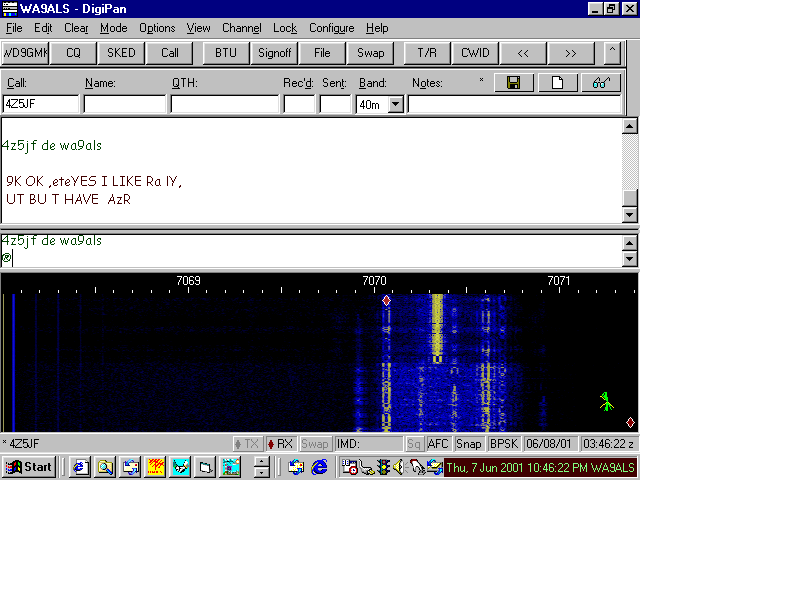800x600 pixels.
Task: Open the speaker volume tray icon
Action: (399, 467)
